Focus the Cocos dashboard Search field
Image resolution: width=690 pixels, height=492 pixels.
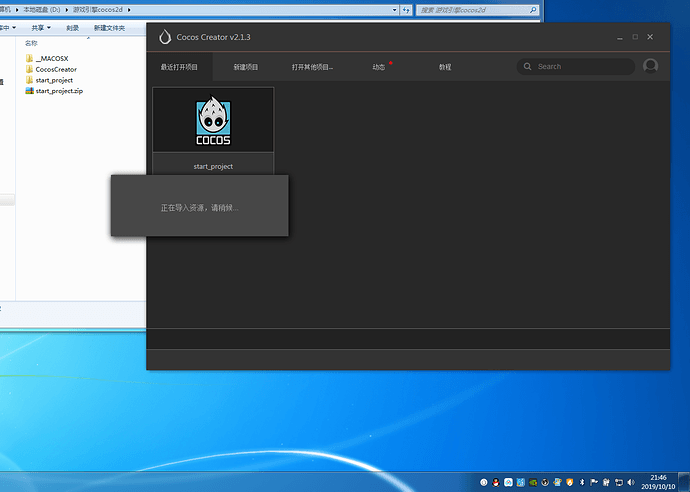pyautogui.click(x=576, y=66)
